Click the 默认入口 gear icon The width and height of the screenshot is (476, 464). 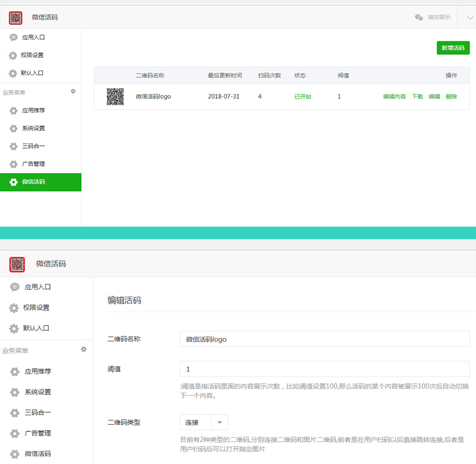[x=13, y=73]
